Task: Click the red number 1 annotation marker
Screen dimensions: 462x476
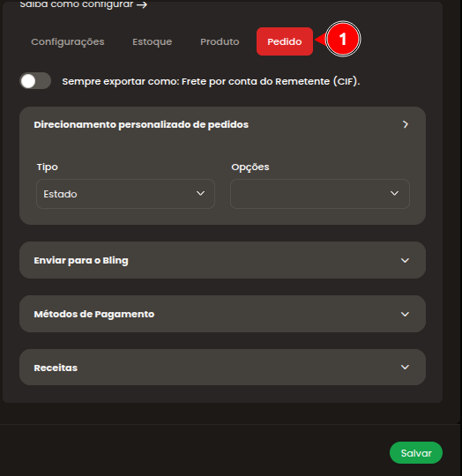Action: tap(343, 39)
